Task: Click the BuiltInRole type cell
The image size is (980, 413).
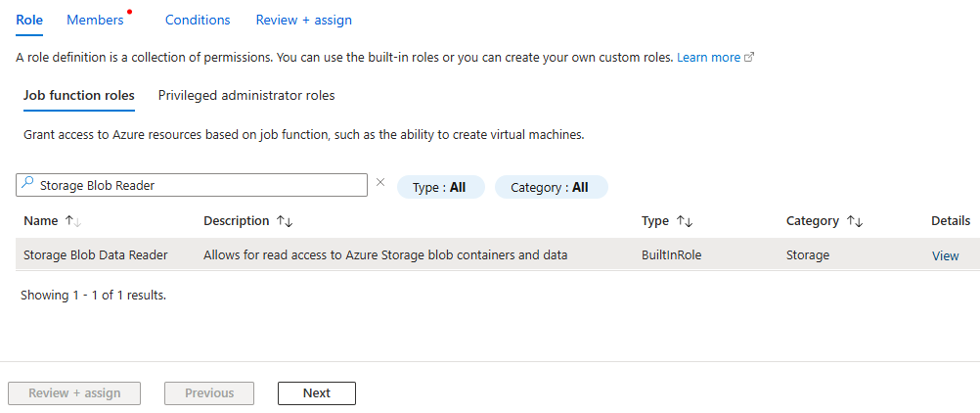Action: tap(671, 255)
